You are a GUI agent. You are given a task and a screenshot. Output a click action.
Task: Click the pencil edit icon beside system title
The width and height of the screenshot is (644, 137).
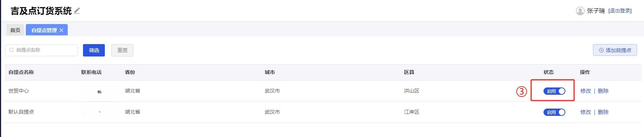pyautogui.click(x=77, y=11)
